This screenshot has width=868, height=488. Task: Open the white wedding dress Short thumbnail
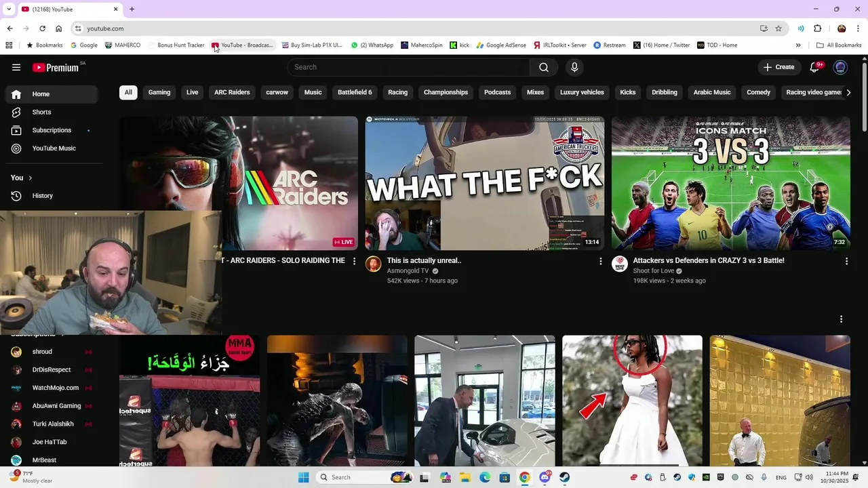[632, 401]
